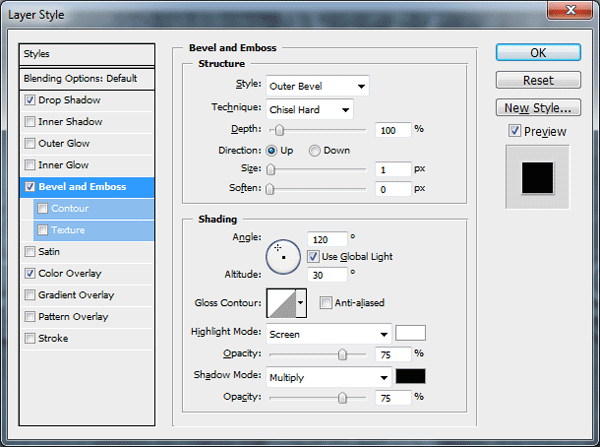Screen dimensions: 600x447
Task: Click the New Style... button
Action: point(538,108)
